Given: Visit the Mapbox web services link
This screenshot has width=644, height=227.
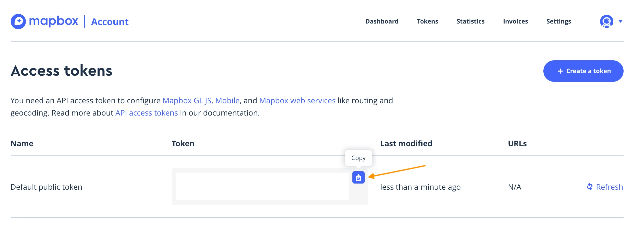Looking at the screenshot, I should pos(297,101).
